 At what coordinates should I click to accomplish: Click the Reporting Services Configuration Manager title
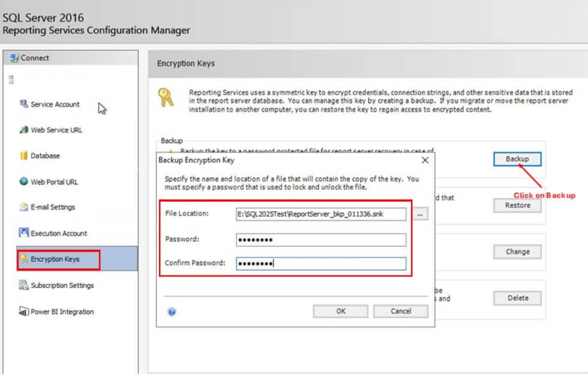(97, 31)
